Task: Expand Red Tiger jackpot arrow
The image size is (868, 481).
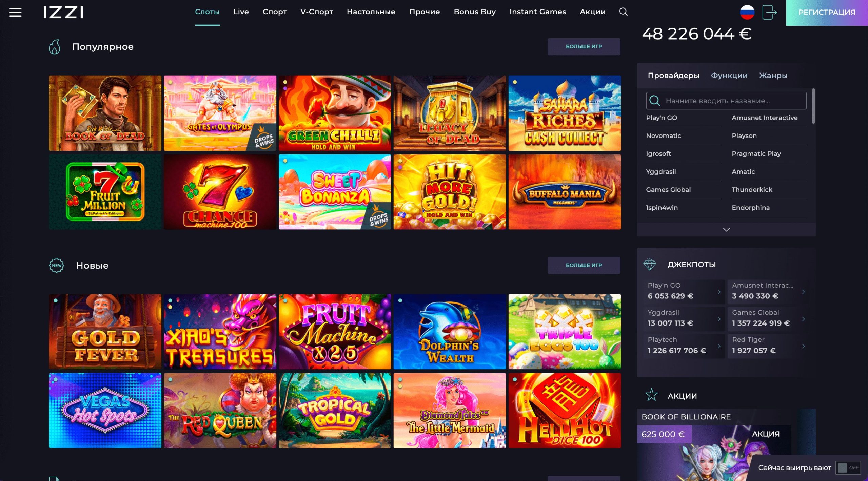Action: click(x=803, y=346)
